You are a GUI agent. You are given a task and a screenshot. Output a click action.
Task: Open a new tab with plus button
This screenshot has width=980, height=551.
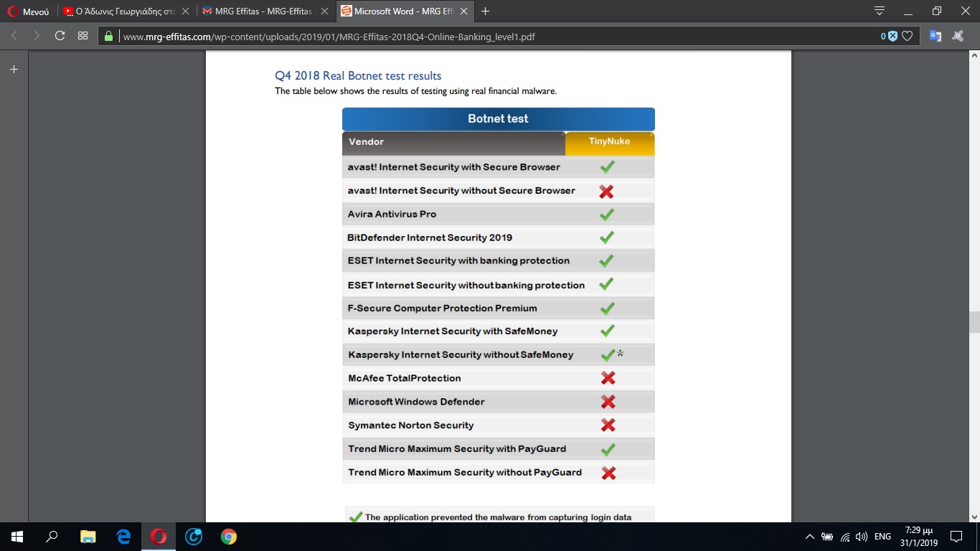point(486,11)
